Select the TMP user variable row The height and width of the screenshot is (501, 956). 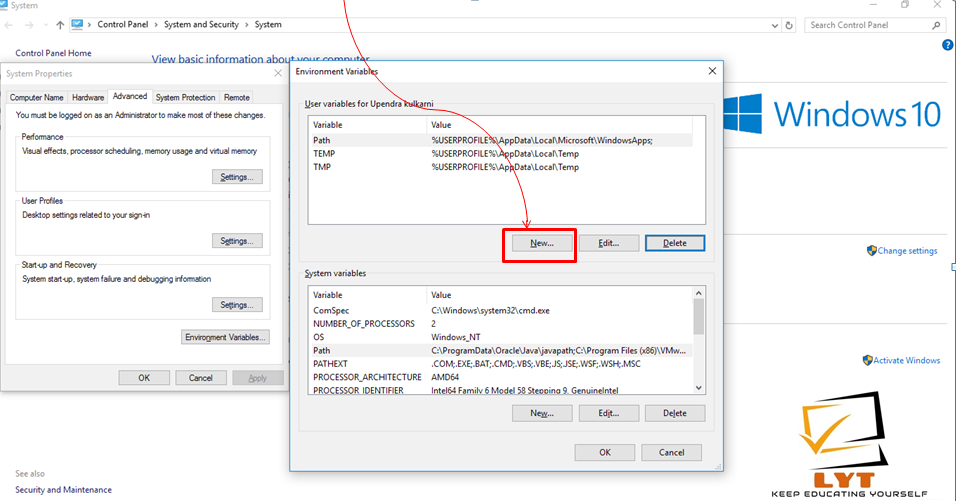click(x=501, y=167)
